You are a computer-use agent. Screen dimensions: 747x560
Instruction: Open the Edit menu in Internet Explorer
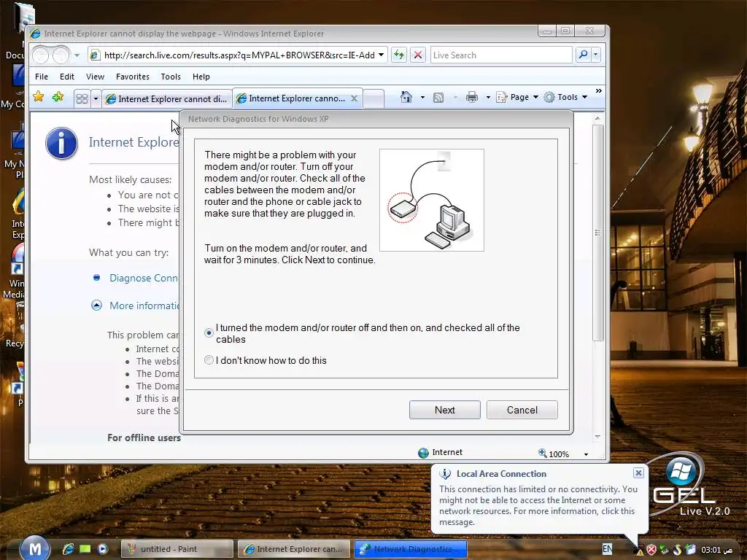66,77
